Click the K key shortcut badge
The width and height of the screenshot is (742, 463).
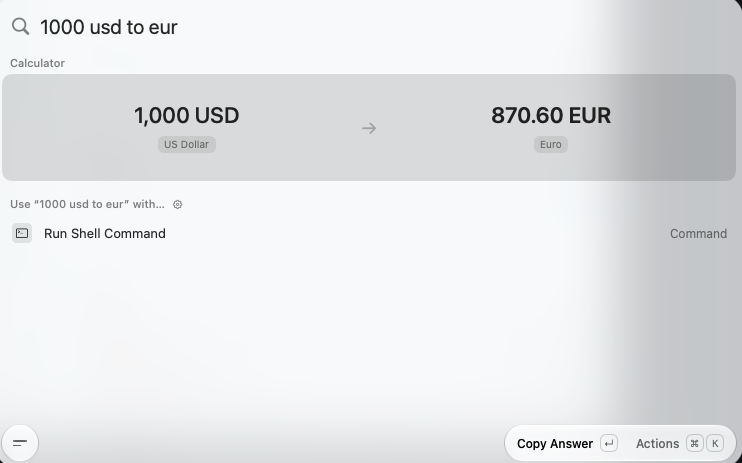point(715,444)
